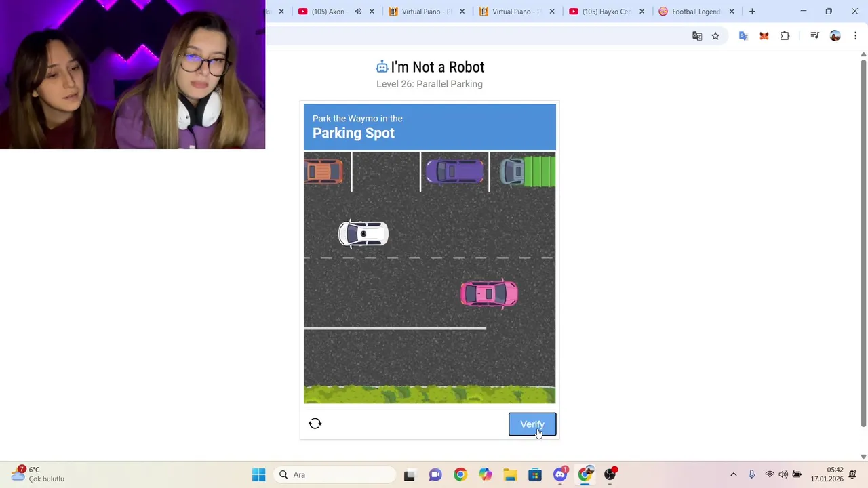Click the I'm Not a Robot heading
Screen dimensions: 868x488
coord(437,67)
